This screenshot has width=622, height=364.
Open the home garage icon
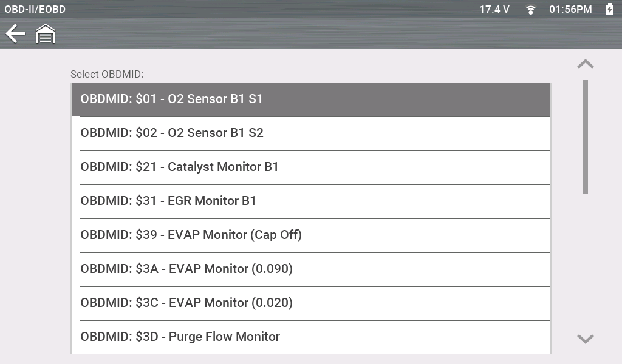[x=46, y=34]
